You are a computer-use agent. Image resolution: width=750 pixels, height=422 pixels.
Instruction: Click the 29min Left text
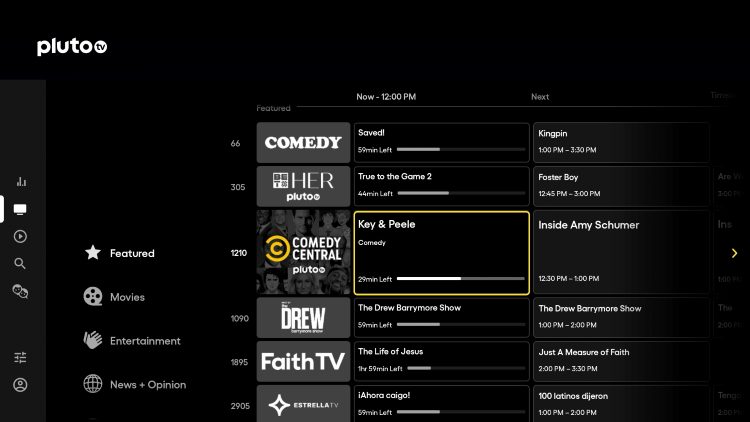pos(375,279)
